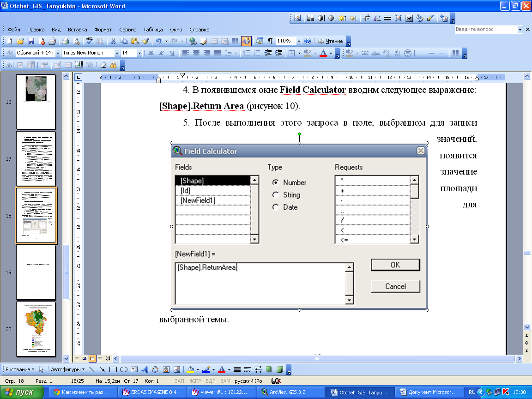This screenshot has width=532, height=399.
Task: Apply underline Ч formatting
Action: pyautogui.click(x=172, y=53)
